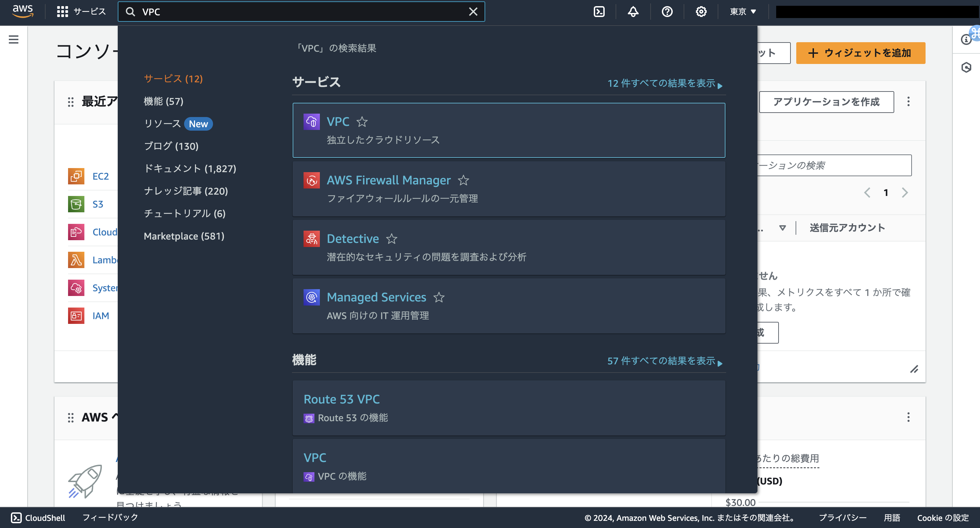Open CloudShell from the top bar icon
Viewport: 980px width, 528px height.
[599, 12]
